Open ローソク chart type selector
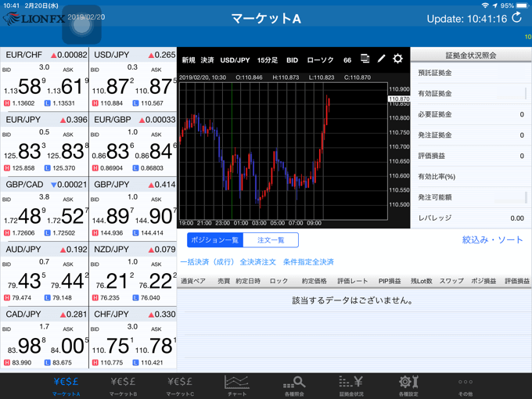The image size is (532, 399). pos(320,60)
